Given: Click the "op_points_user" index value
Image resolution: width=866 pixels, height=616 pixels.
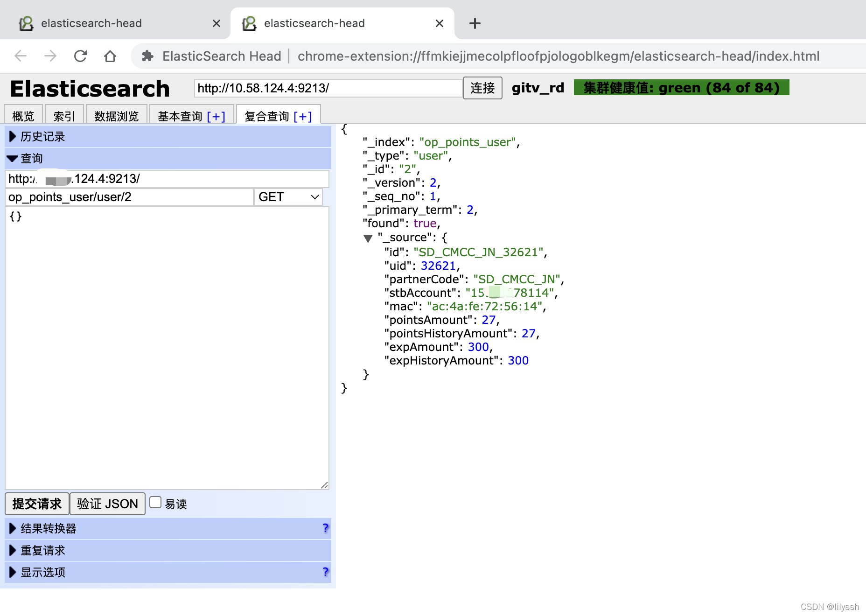Looking at the screenshot, I should point(468,142).
